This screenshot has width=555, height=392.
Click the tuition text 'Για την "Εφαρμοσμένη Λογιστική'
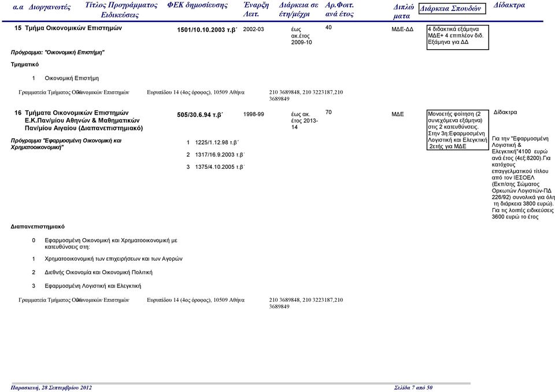pyautogui.click(x=523, y=177)
